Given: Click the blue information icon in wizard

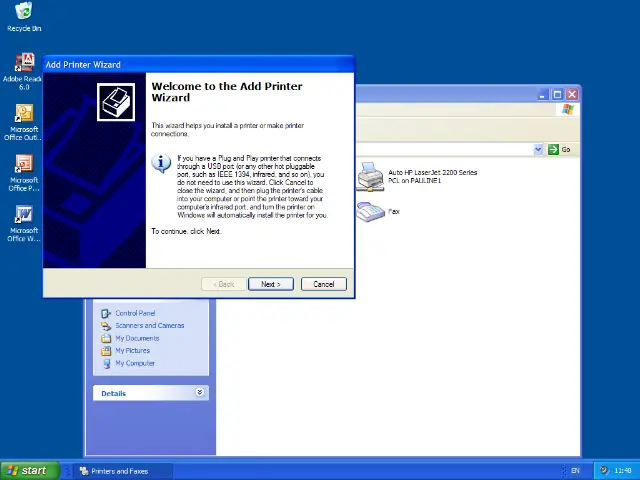Looking at the screenshot, I should (161, 163).
